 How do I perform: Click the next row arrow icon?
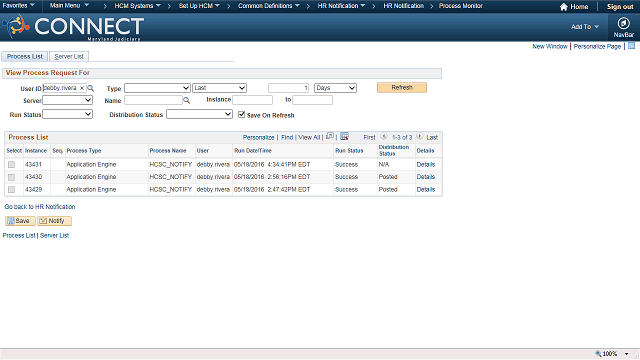(x=420, y=136)
